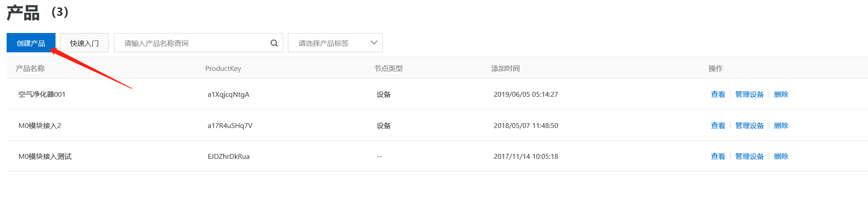Click the ProductKey EJDZhrDkRua cell
The width and height of the screenshot is (868, 201).
click(x=229, y=156)
